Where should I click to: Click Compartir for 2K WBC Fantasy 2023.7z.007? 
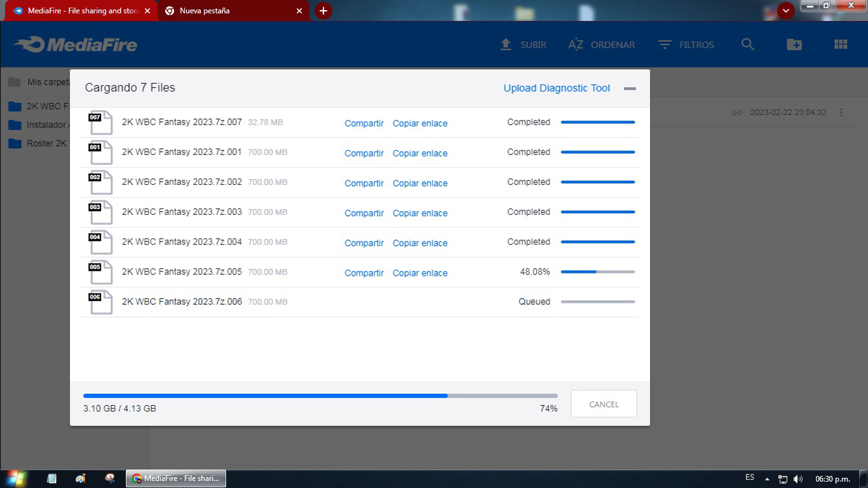364,123
